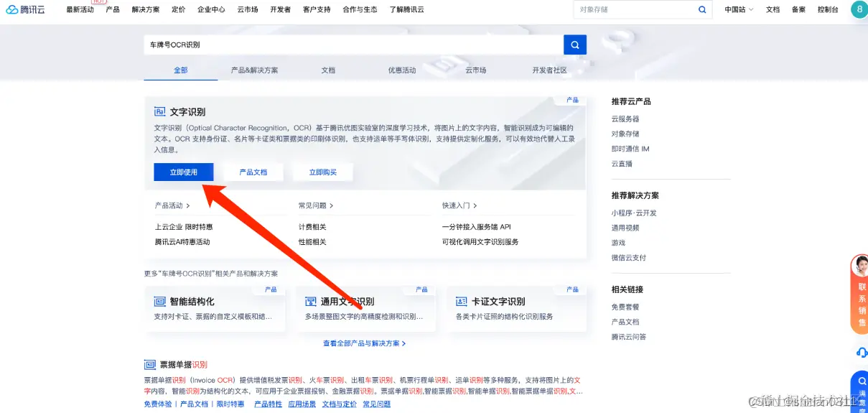Open 客户支持 menu item
Viewport: 868px width, 413px height.
(x=317, y=9)
